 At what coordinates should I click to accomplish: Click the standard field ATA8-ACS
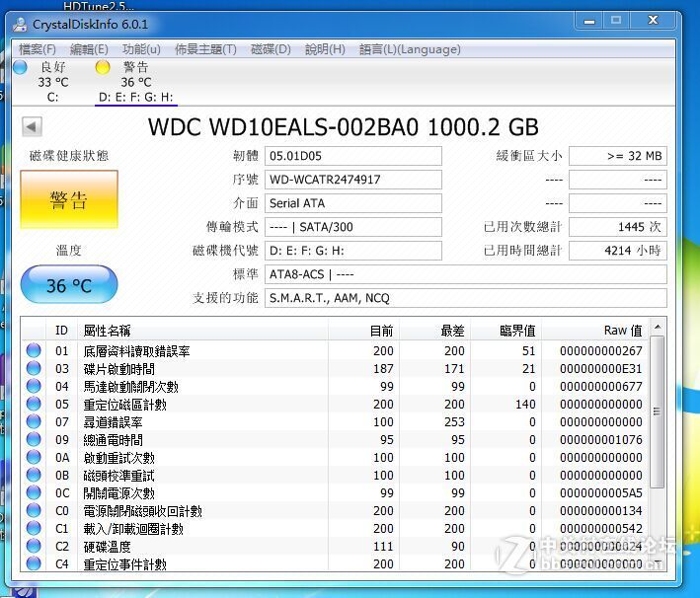point(466,274)
